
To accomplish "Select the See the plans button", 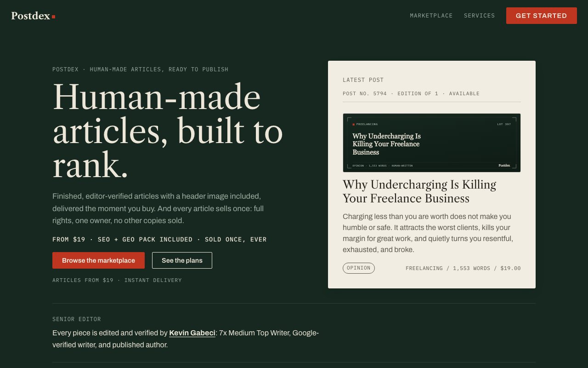I will pyautogui.click(x=182, y=260).
